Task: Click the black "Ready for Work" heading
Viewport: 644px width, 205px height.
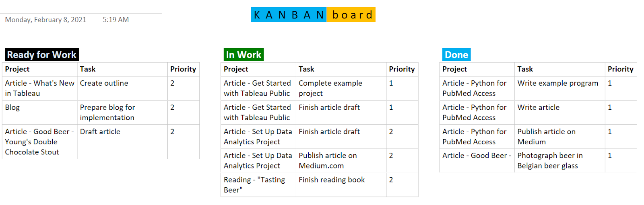Action: [42, 55]
